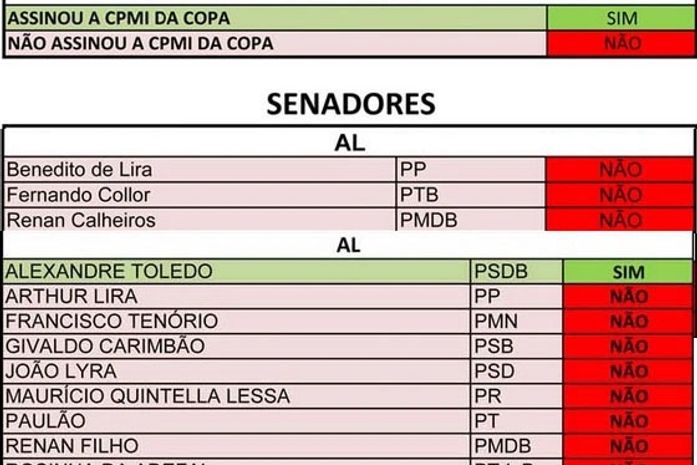Image resolution: width=697 pixels, height=465 pixels.
Task: Click the NÃO cell for Fernando Collor
Action: tap(620, 195)
